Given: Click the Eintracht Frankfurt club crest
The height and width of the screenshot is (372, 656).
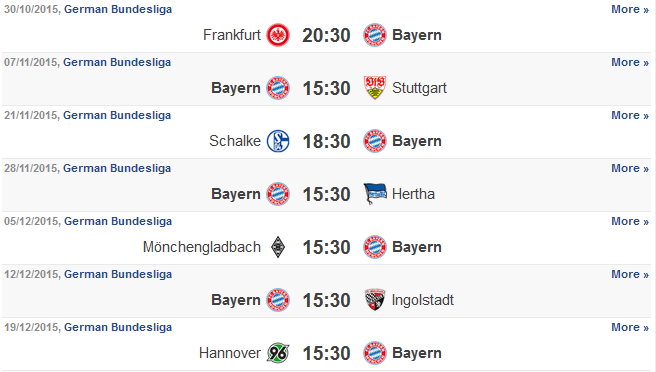Looking at the screenshot, I should pos(278,35).
